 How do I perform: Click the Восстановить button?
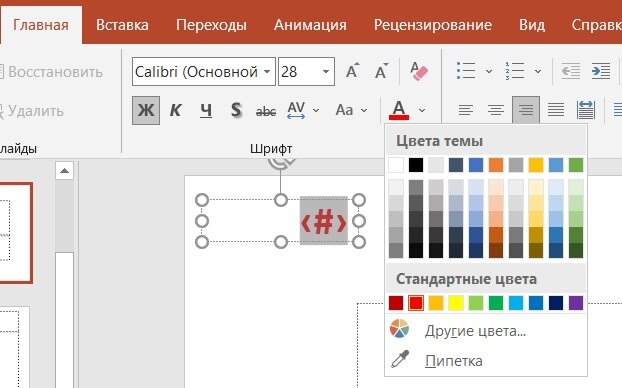tap(51, 72)
